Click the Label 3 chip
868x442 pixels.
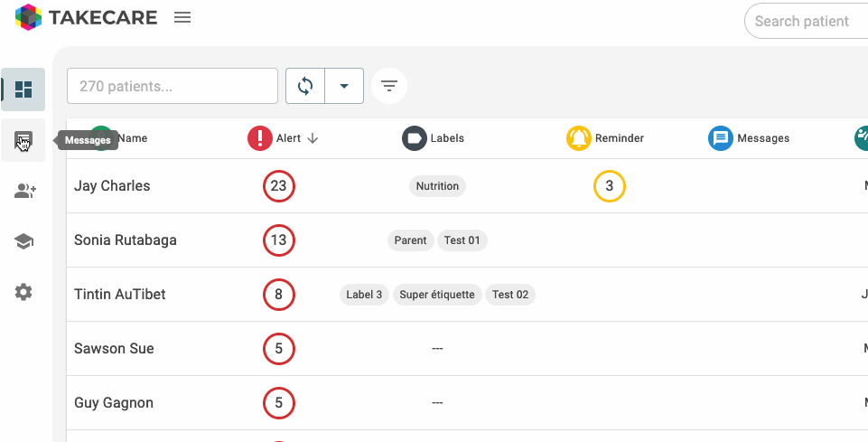(x=364, y=295)
